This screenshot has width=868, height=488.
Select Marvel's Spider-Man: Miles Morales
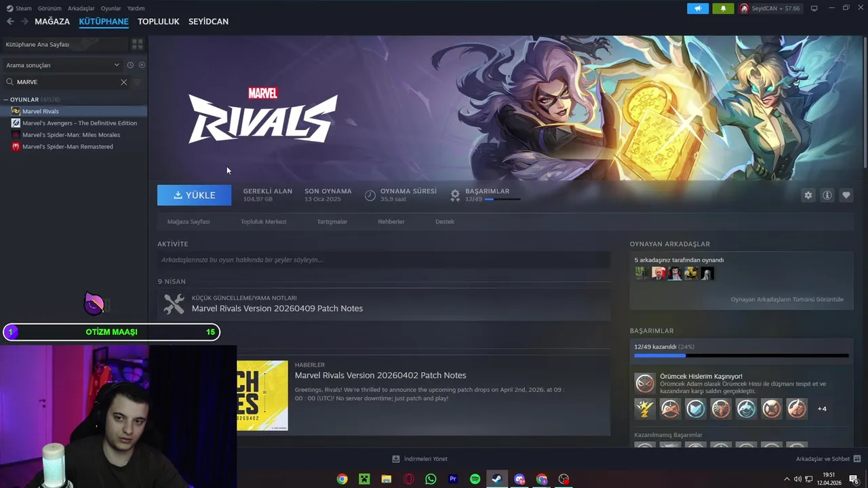click(x=73, y=135)
